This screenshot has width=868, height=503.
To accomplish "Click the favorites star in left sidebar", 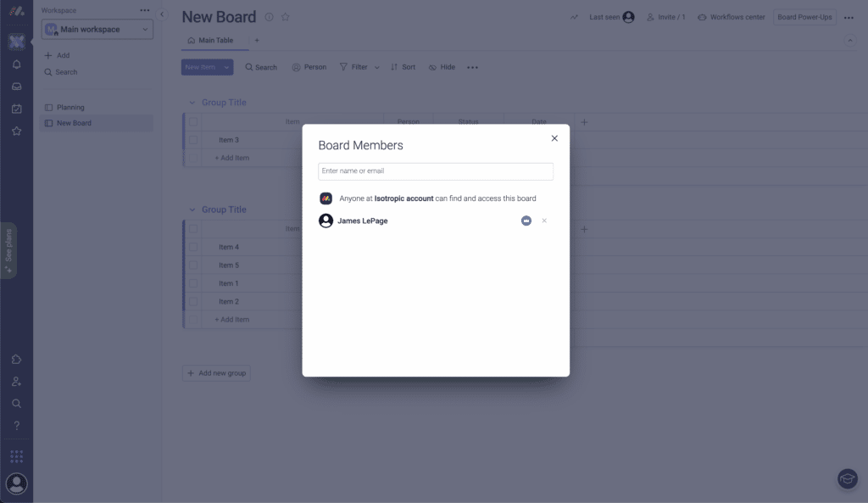I will coord(16,131).
